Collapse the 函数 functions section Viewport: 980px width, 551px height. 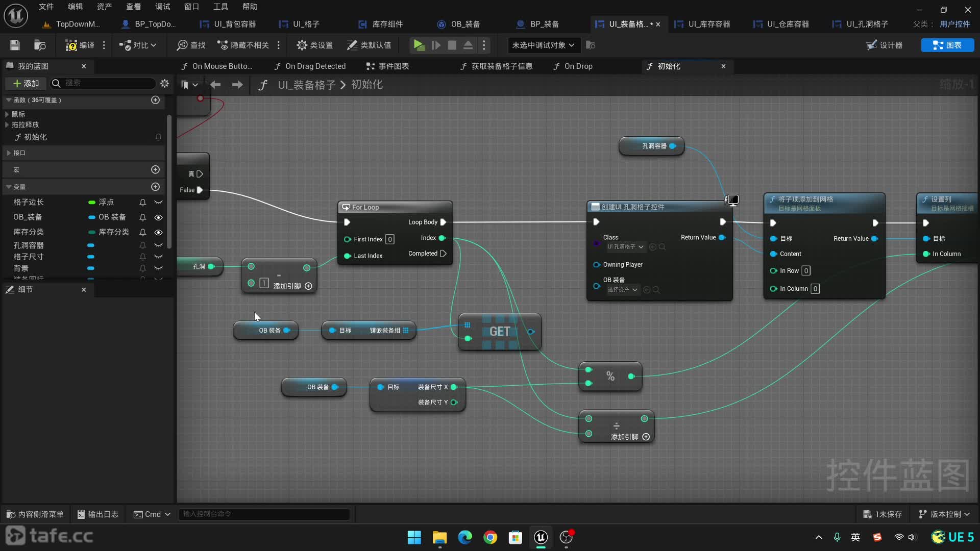(9, 100)
